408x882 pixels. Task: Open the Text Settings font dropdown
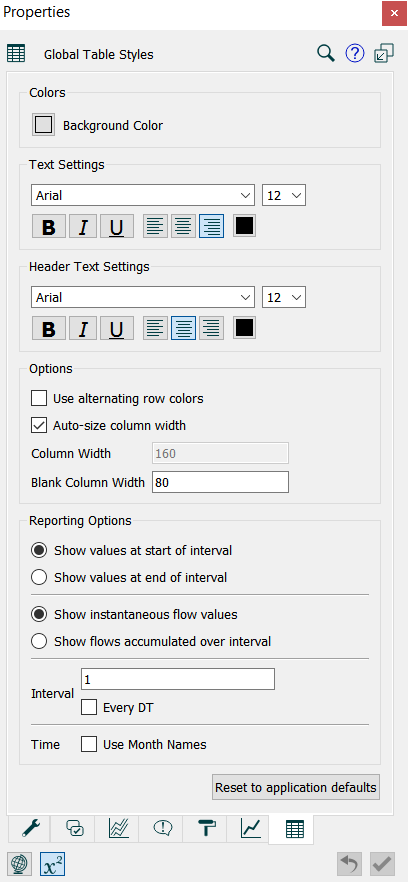coord(143,195)
